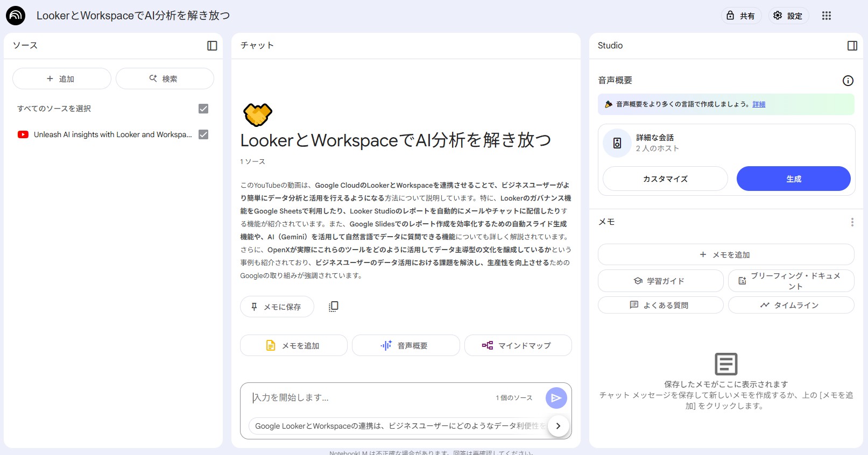Generate よくある質問
The image size is (868, 455).
pyautogui.click(x=660, y=305)
